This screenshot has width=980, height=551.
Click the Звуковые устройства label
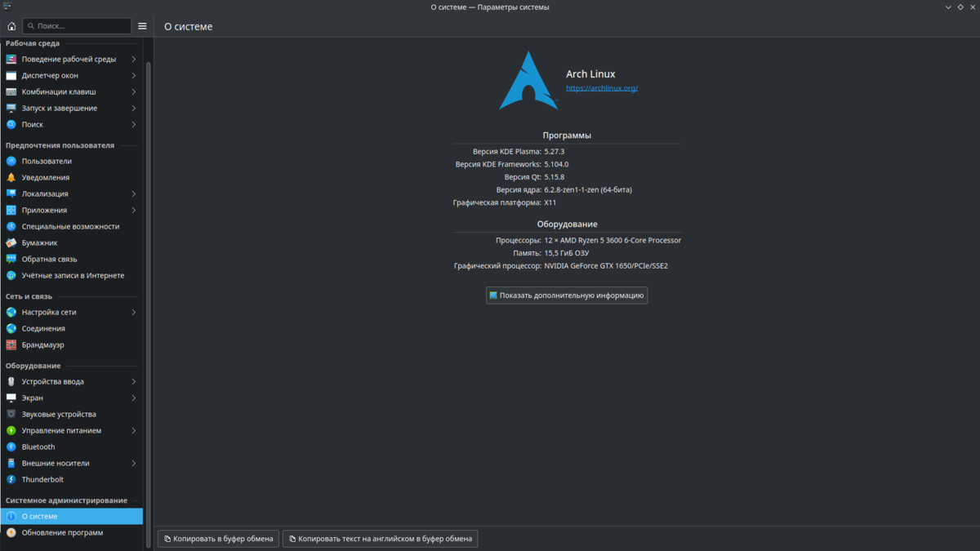pyautogui.click(x=59, y=414)
